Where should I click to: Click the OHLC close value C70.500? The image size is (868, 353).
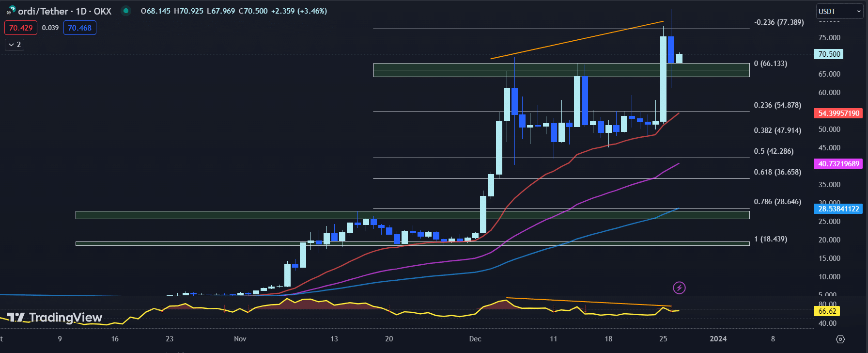click(253, 11)
